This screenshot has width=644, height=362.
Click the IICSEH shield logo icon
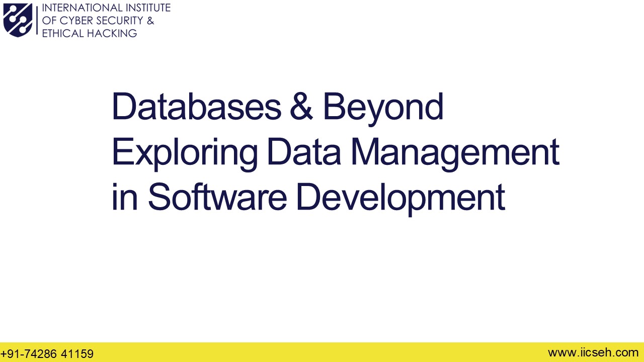[18, 20]
